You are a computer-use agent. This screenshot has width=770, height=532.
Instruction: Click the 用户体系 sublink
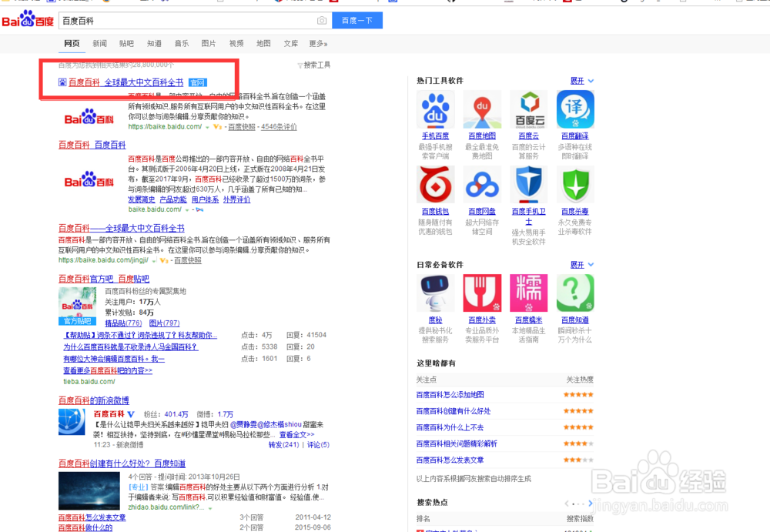[x=205, y=199]
